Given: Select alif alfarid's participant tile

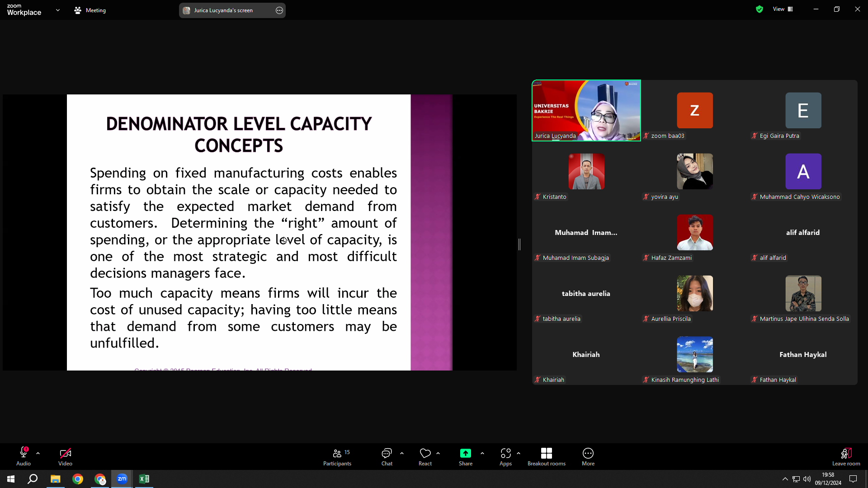Looking at the screenshot, I should (803, 233).
